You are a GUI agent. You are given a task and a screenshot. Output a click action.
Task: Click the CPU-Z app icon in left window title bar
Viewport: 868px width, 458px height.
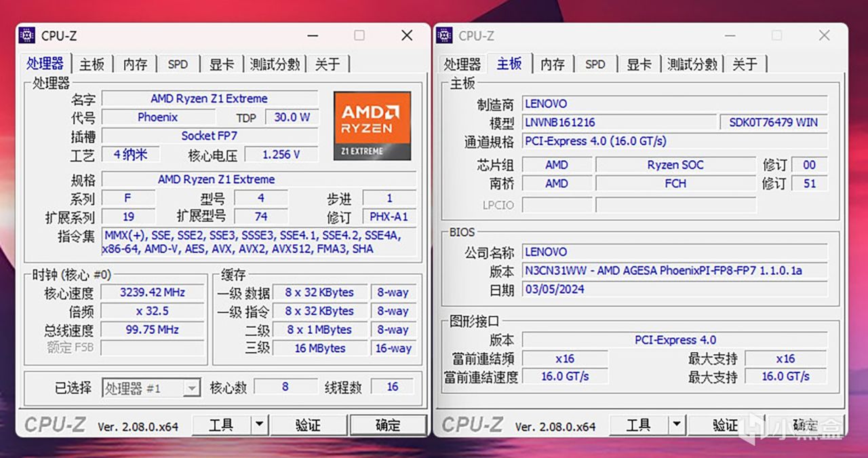point(27,35)
